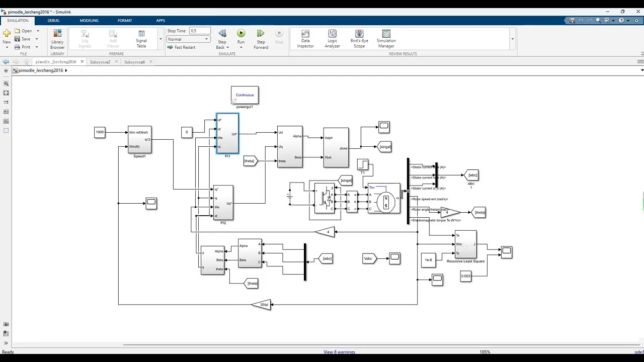The width and height of the screenshot is (644, 362).
Task: Select the Speed1 subsystem block
Action: coord(139,139)
